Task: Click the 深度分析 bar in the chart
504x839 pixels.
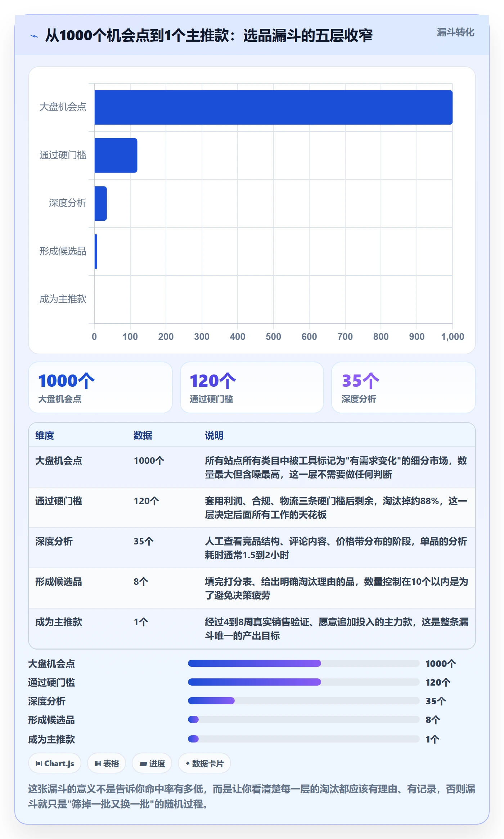Action: (100, 203)
